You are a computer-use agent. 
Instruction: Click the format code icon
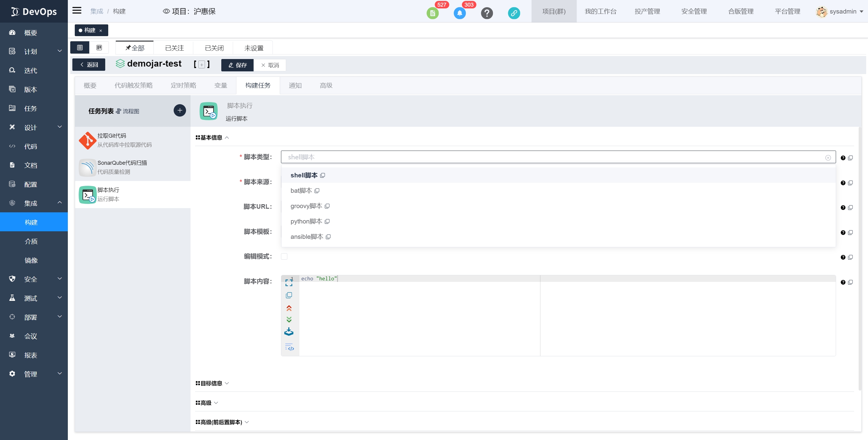[289, 347]
